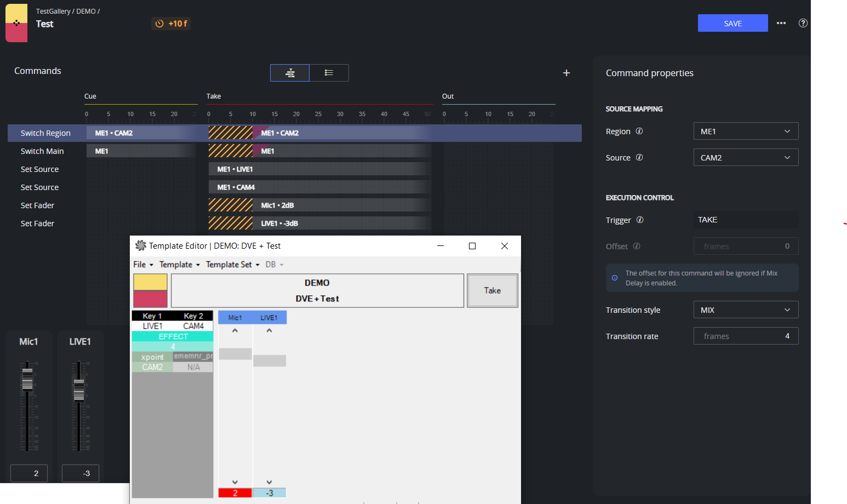Open the help question mark icon
Viewport: 847px width, 504px height.
(x=803, y=23)
